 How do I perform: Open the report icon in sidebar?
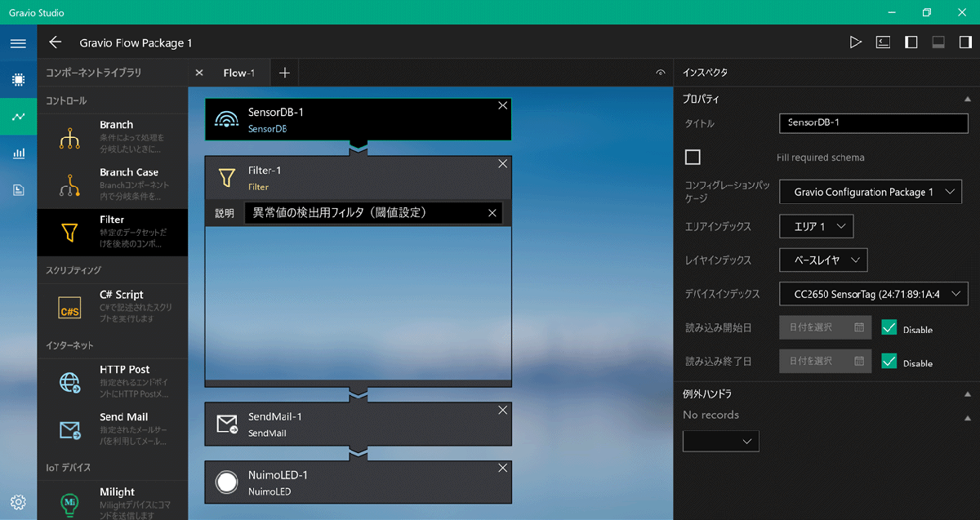[x=18, y=190]
